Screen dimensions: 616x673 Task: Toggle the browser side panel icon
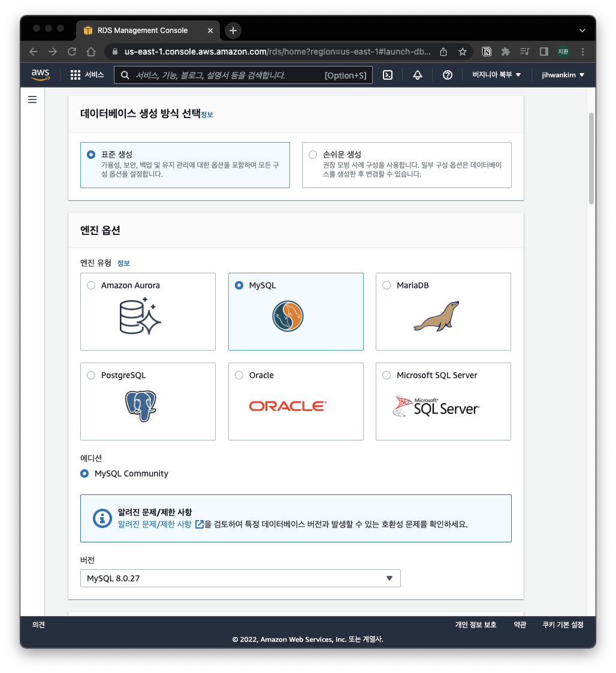coord(544,52)
